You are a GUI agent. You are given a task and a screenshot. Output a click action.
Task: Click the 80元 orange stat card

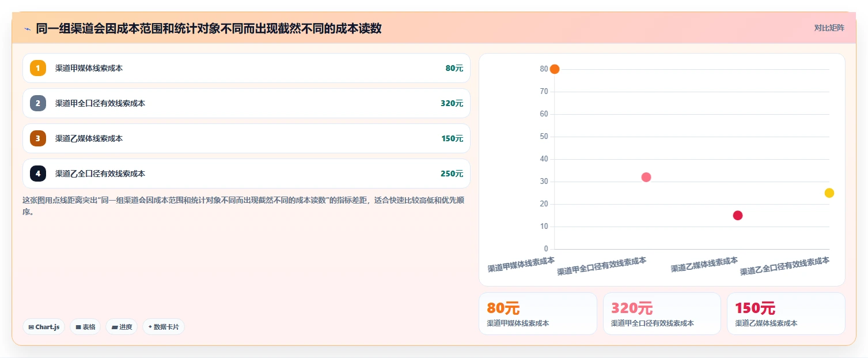click(538, 314)
